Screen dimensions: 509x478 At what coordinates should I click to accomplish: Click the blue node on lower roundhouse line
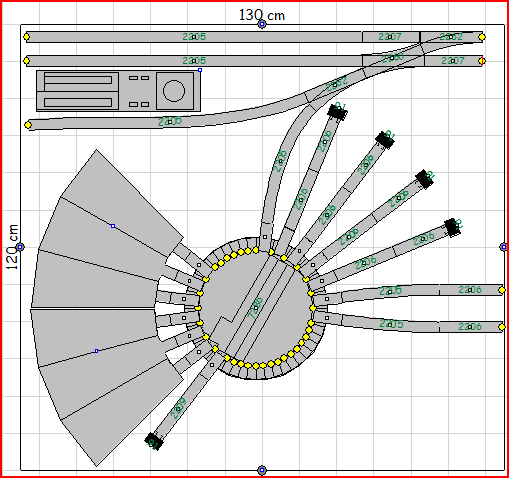click(96, 351)
